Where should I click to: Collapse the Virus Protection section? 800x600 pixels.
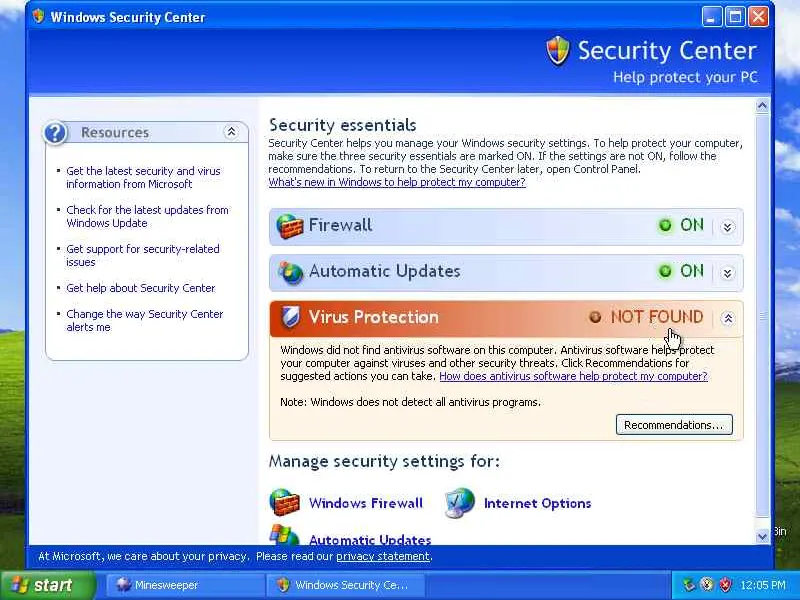(x=728, y=319)
